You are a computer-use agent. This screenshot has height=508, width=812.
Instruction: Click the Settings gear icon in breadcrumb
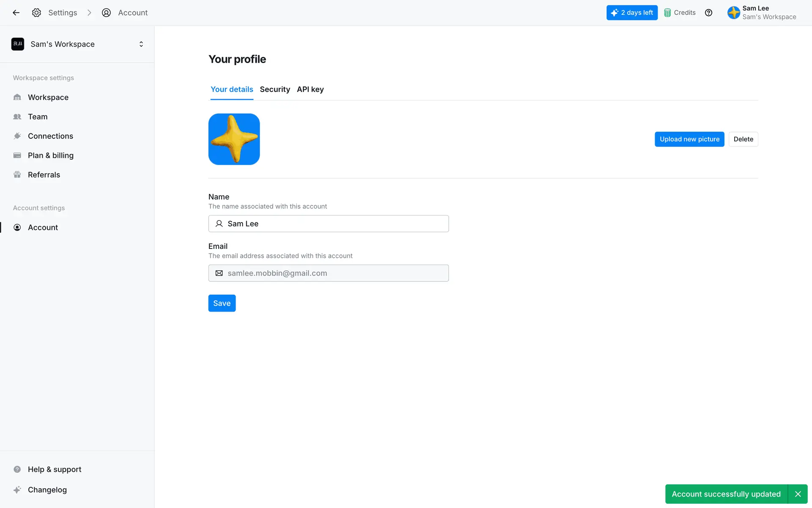[36, 13]
